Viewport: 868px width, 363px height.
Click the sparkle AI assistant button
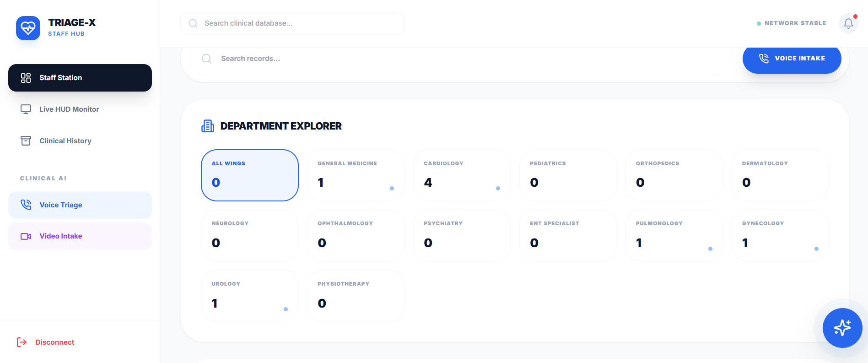coord(842,328)
